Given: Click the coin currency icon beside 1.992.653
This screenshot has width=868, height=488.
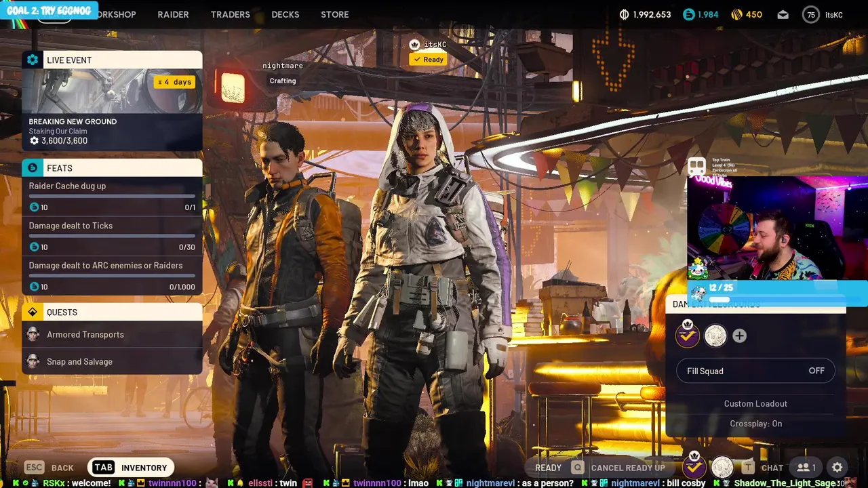Looking at the screenshot, I should tap(625, 14).
